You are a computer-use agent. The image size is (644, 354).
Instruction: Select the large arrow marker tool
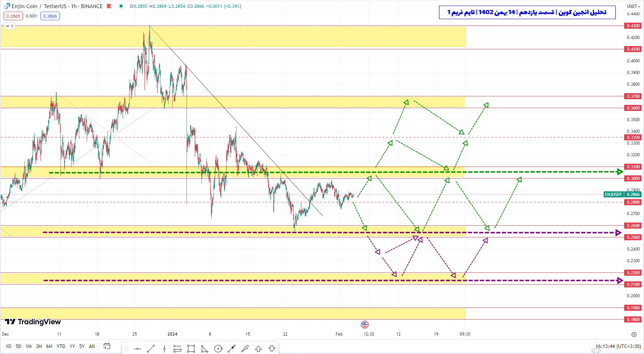pos(245,349)
